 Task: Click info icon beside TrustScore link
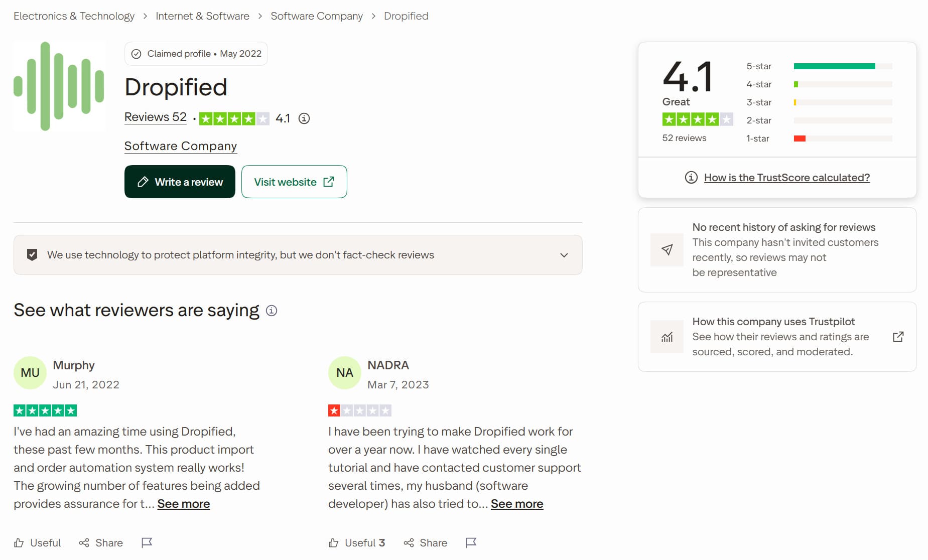point(691,177)
